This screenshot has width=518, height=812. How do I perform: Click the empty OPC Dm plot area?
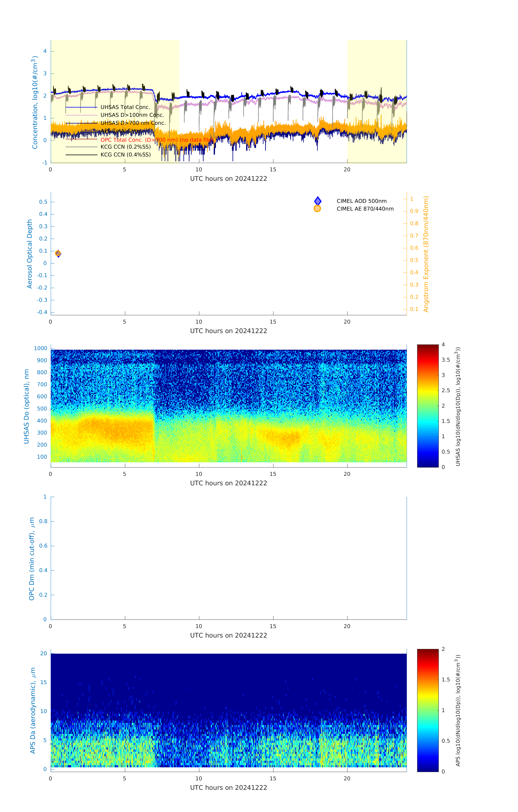[228, 558]
